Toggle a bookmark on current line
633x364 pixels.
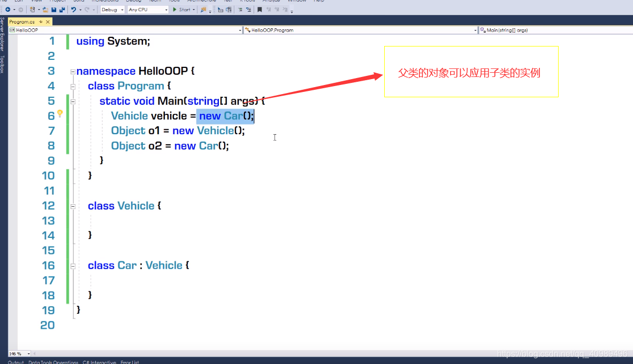click(260, 10)
